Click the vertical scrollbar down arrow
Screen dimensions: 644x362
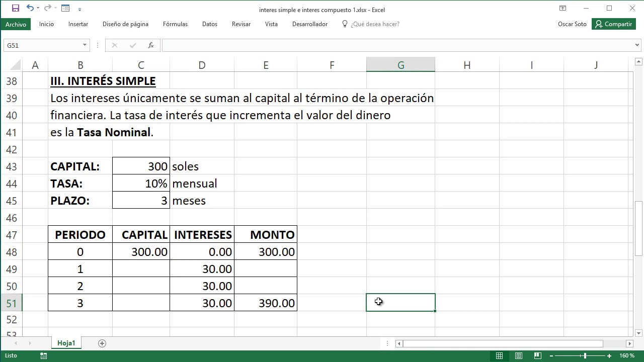tap(638, 333)
